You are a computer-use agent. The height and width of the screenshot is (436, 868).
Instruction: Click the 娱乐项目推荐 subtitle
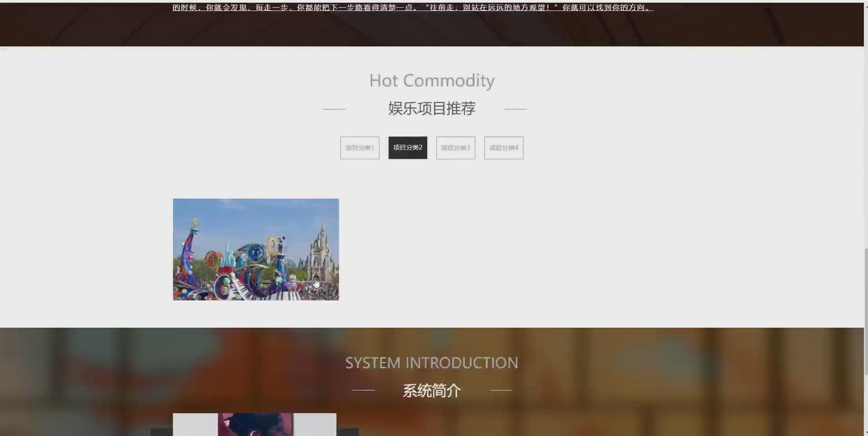[431, 109]
